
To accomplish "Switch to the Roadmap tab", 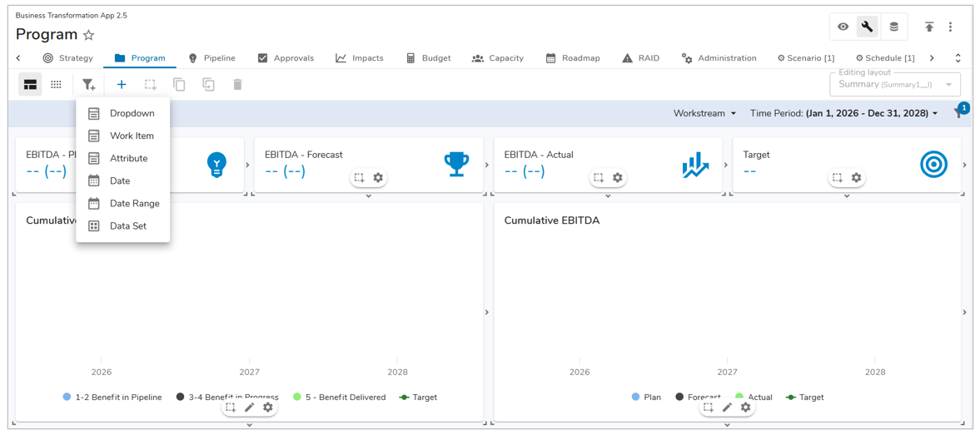I will pyautogui.click(x=573, y=58).
